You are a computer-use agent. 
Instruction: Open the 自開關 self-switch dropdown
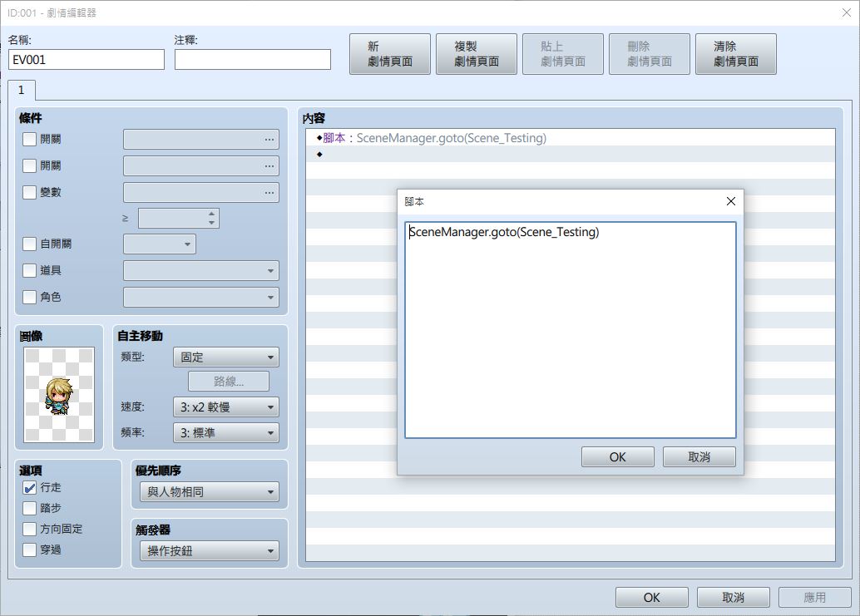point(160,244)
